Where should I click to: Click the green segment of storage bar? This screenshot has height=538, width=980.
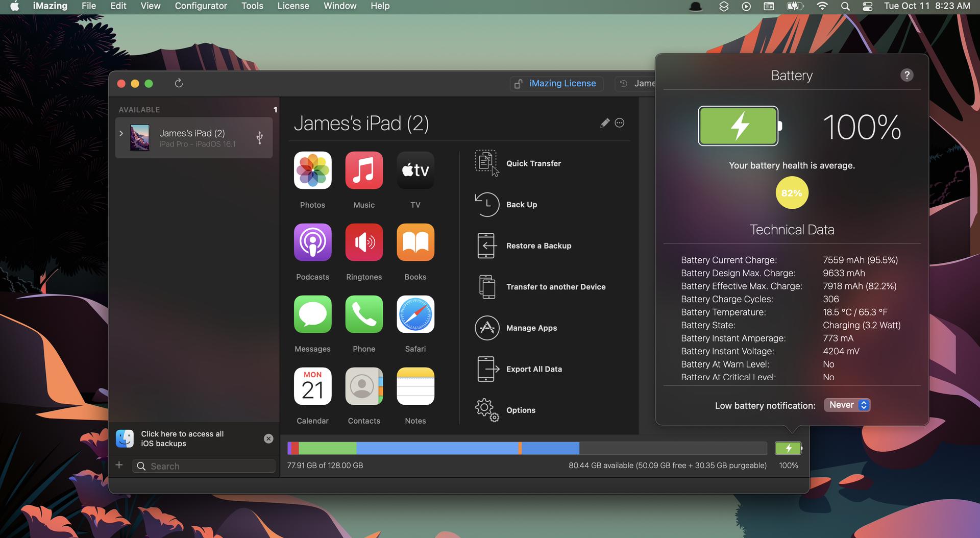point(327,448)
